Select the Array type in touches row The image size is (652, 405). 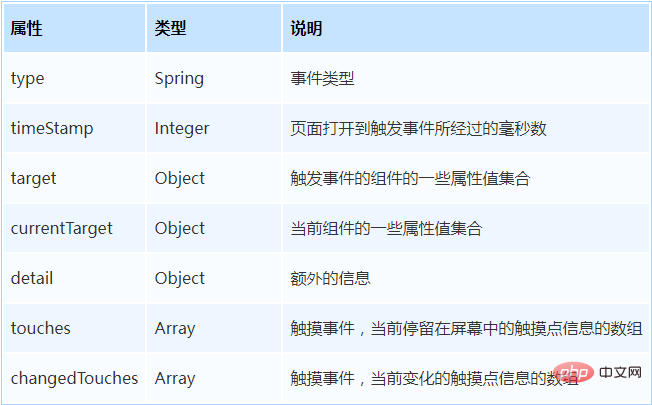click(x=175, y=328)
